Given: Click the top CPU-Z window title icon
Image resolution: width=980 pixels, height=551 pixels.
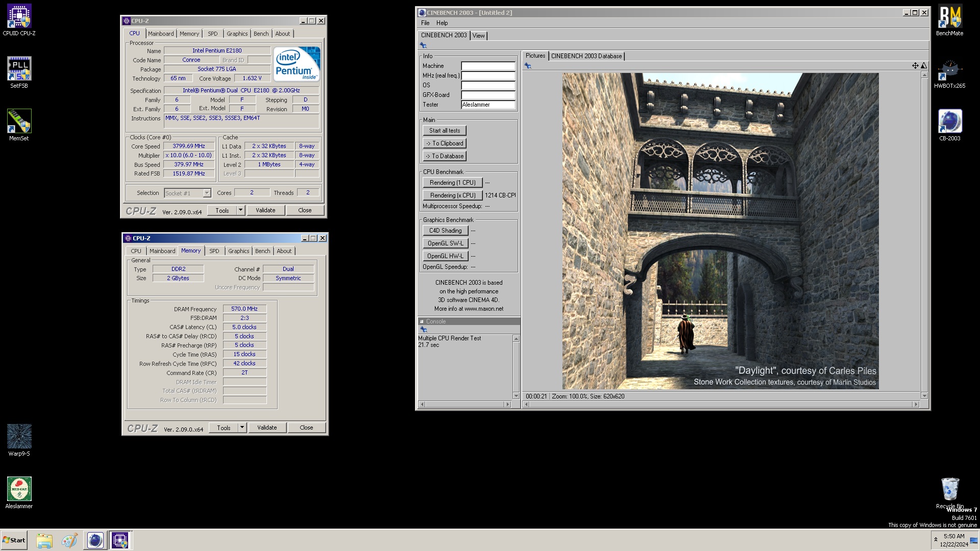Looking at the screenshot, I should coord(127,21).
